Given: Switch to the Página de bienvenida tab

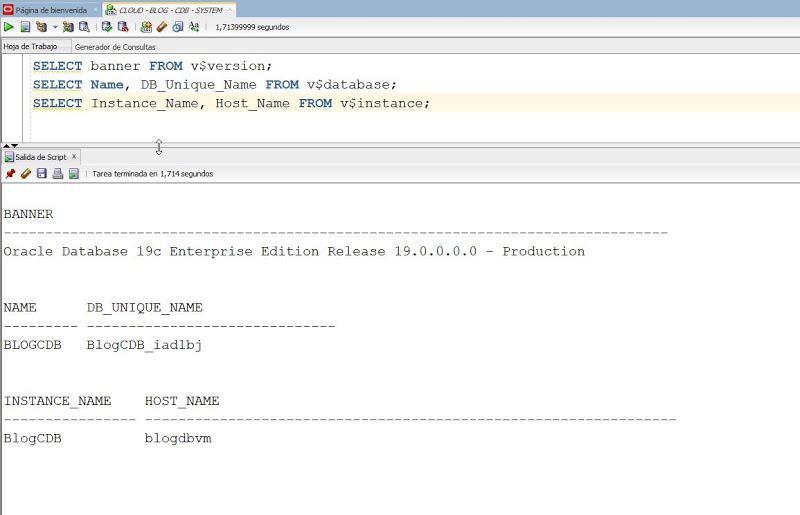Looking at the screenshot, I should (x=50, y=10).
